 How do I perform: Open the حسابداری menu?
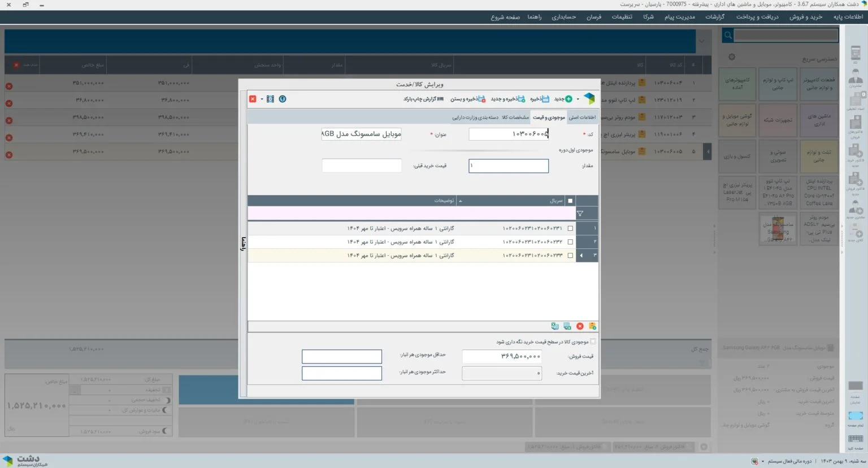pyautogui.click(x=564, y=17)
